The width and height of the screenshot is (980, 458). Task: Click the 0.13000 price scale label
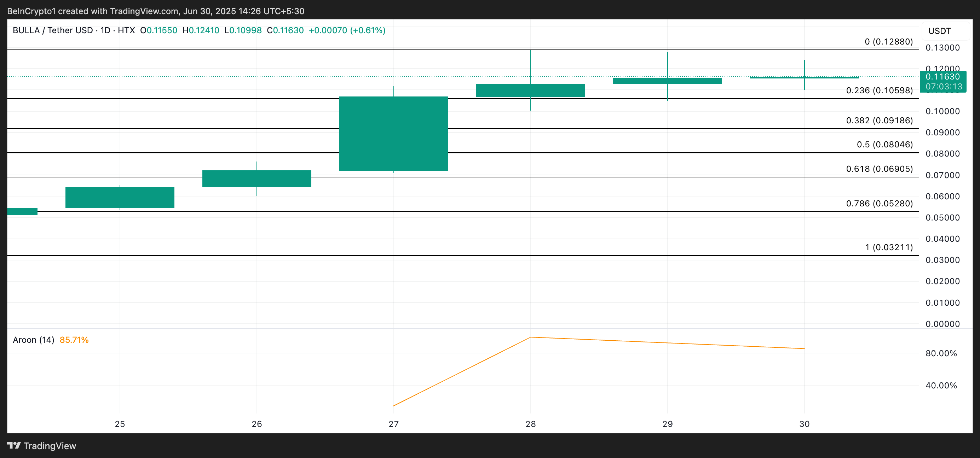pos(942,48)
